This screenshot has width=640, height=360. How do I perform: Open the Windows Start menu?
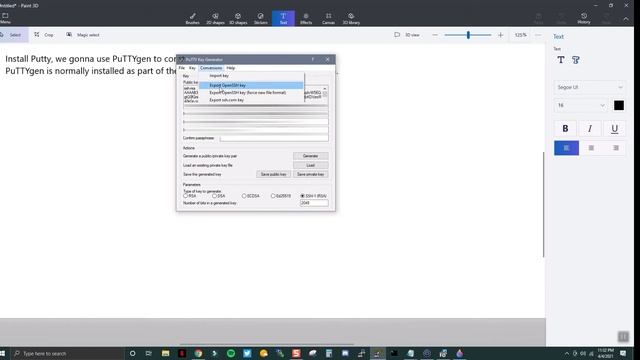[x=2, y=353]
